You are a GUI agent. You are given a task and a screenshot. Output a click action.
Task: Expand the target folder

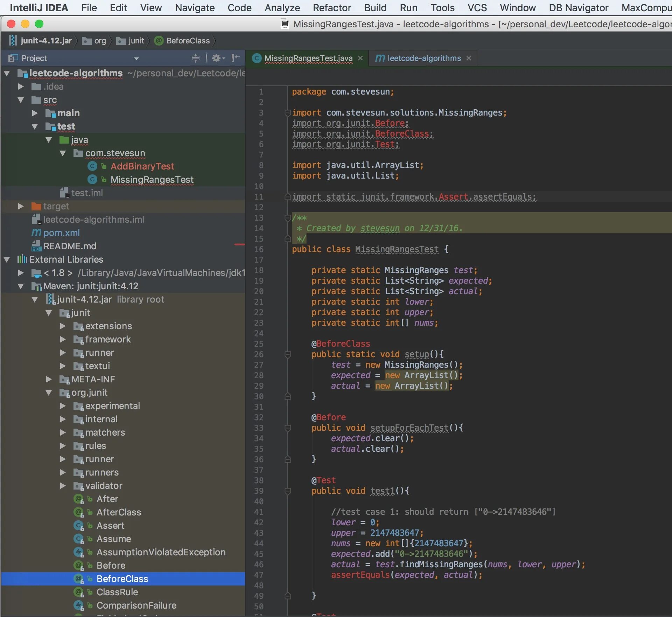21,206
